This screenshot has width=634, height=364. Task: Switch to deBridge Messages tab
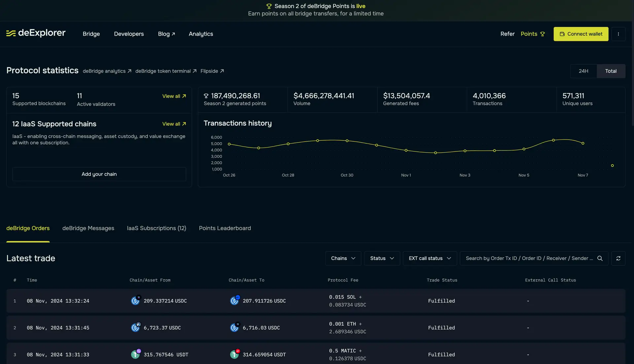pos(88,228)
